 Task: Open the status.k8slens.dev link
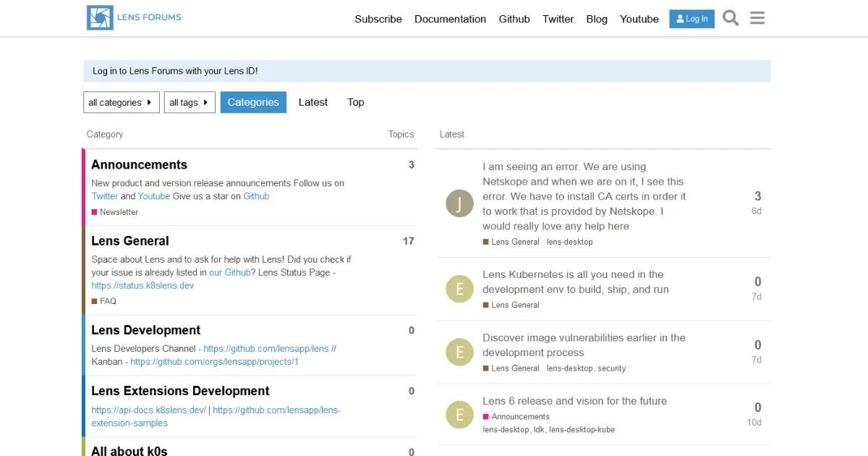tap(142, 285)
